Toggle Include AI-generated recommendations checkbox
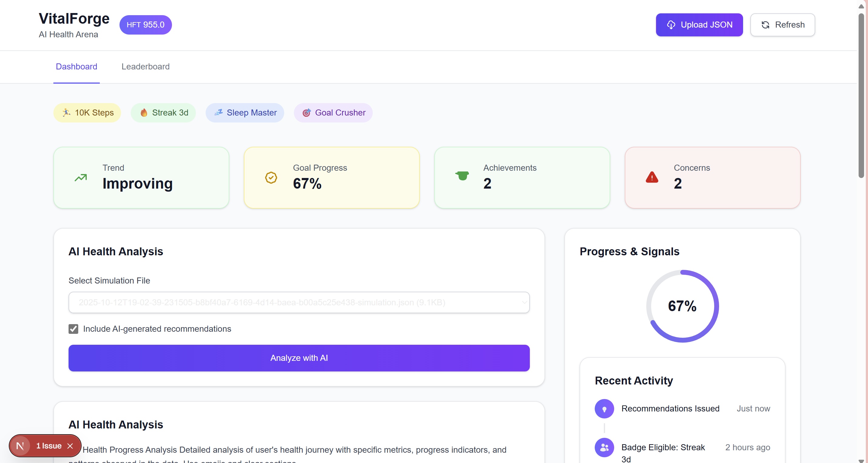Image resolution: width=868 pixels, height=463 pixels. (x=73, y=329)
